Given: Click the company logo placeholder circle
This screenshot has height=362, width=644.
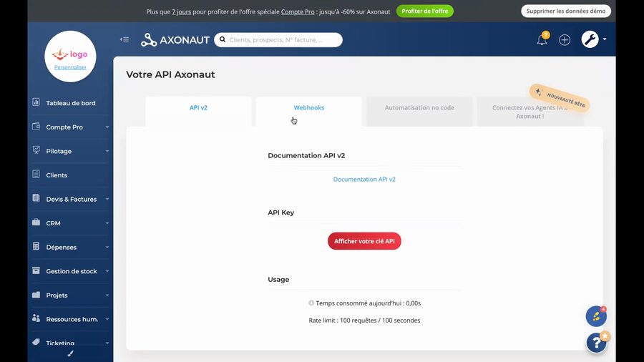Looking at the screenshot, I should click(x=70, y=57).
